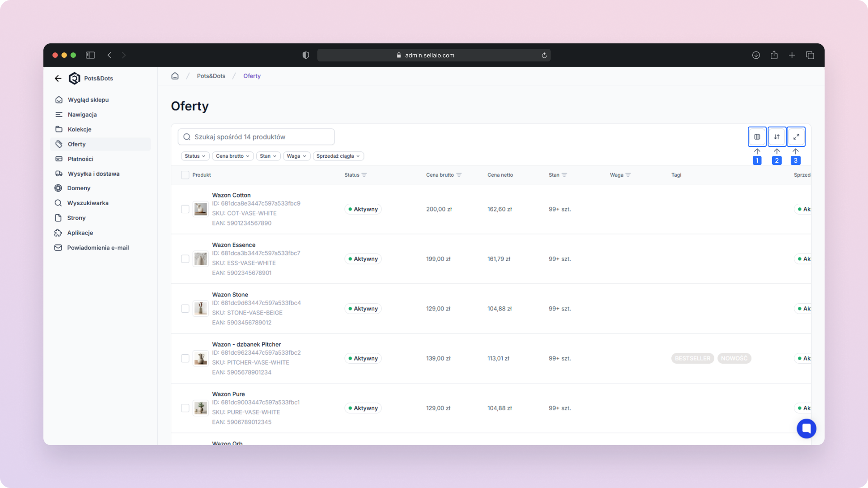Click the sort arrows icon button
The image size is (868, 488).
pos(777,136)
